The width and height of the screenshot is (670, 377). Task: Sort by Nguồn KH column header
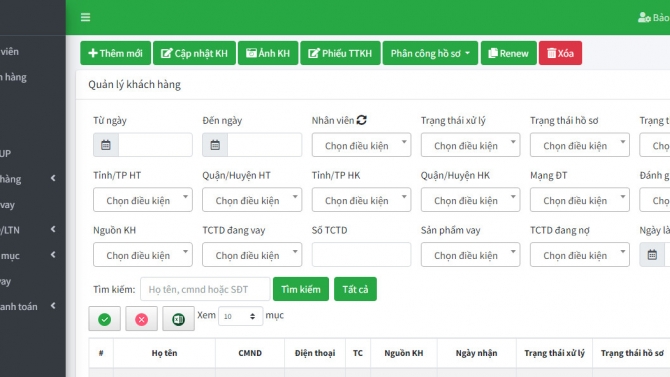pyautogui.click(x=404, y=353)
